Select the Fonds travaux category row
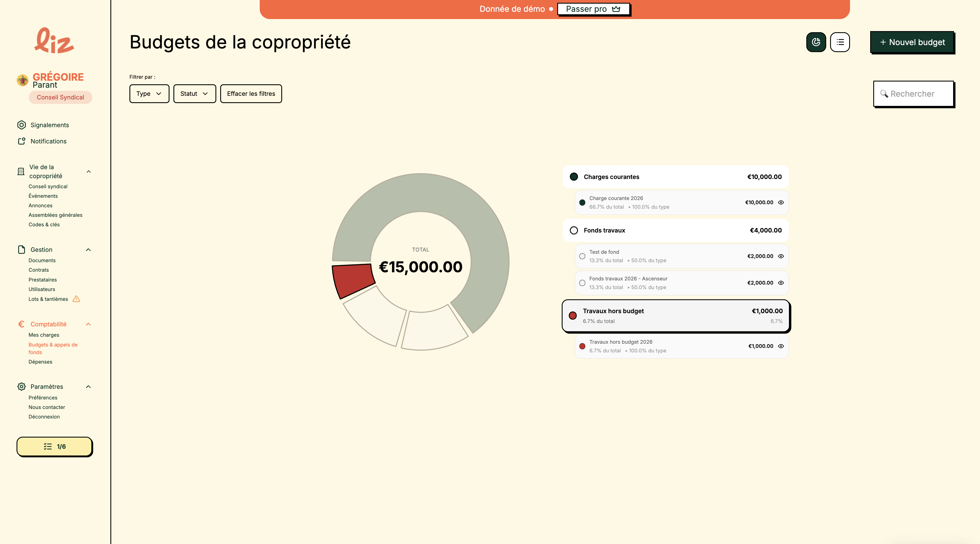 tap(676, 230)
